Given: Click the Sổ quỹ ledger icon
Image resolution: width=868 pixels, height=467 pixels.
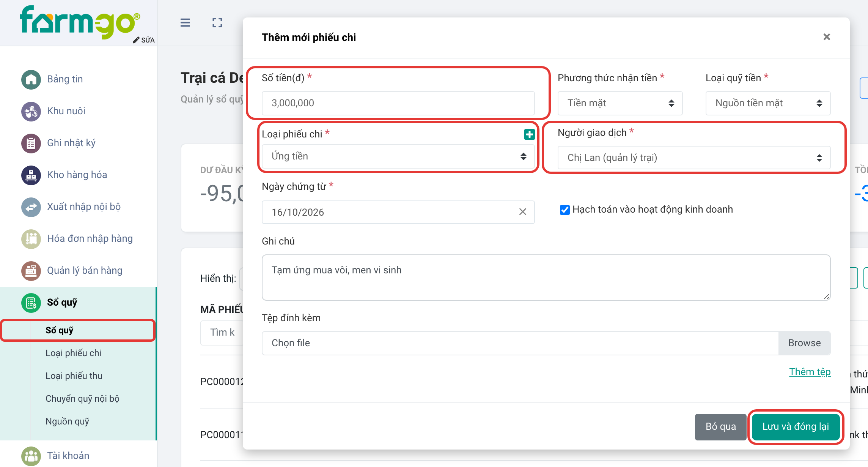Looking at the screenshot, I should coord(31,303).
